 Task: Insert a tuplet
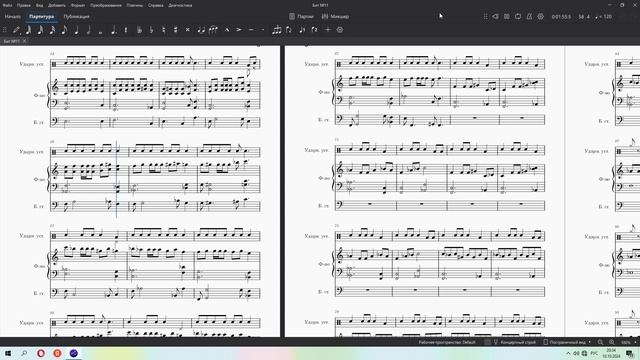[x=277, y=30]
